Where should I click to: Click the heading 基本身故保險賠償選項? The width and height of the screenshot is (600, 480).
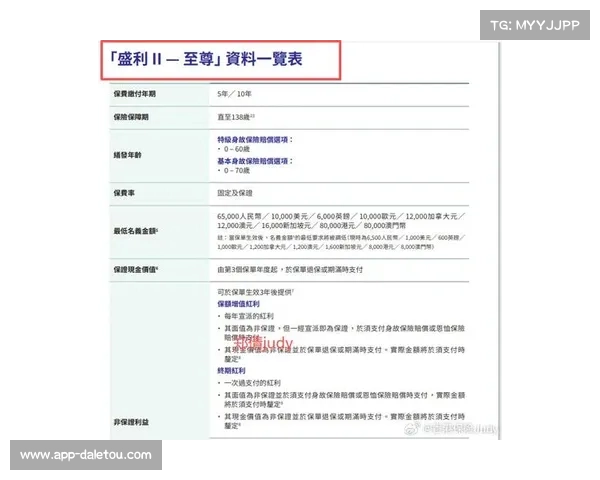(x=255, y=161)
